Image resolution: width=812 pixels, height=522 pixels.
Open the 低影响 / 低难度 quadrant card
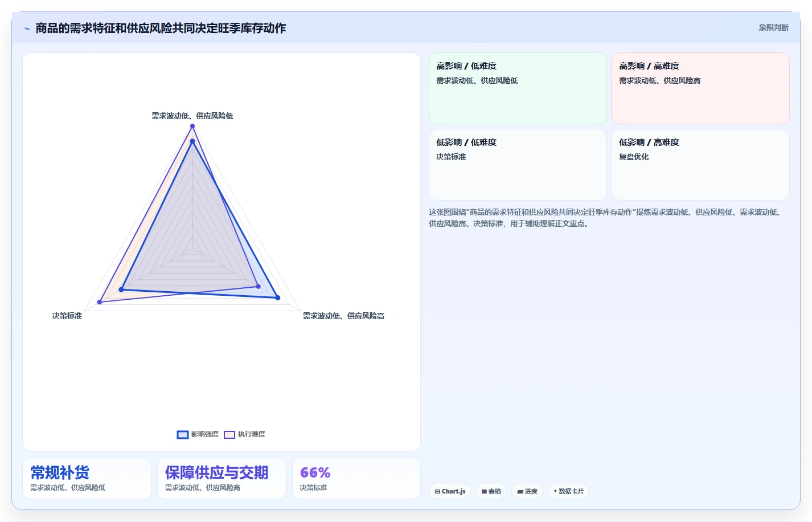pos(518,165)
